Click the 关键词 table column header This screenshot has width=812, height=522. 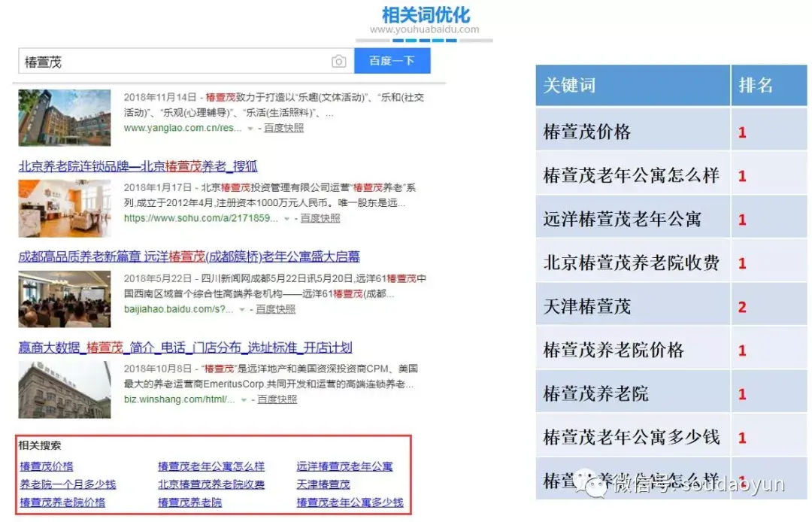pyautogui.click(x=633, y=86)
